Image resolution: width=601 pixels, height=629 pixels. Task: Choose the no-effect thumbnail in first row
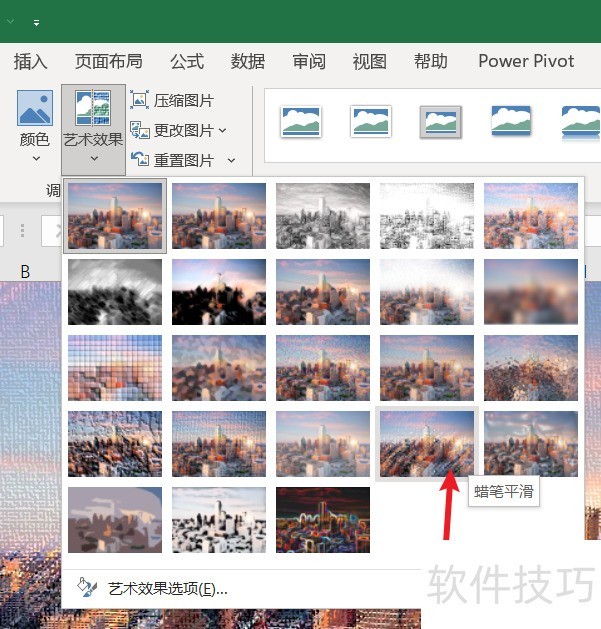115,216
